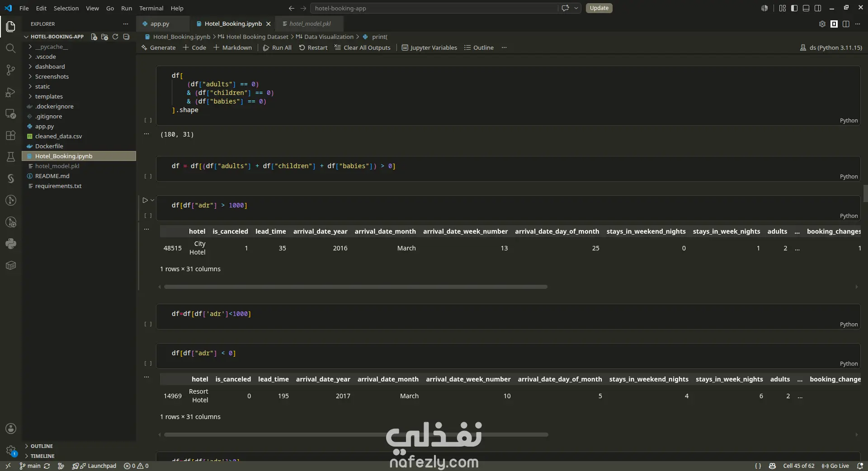Select kernel ds (Python 3.11.15)

click(x=831, y=47)
